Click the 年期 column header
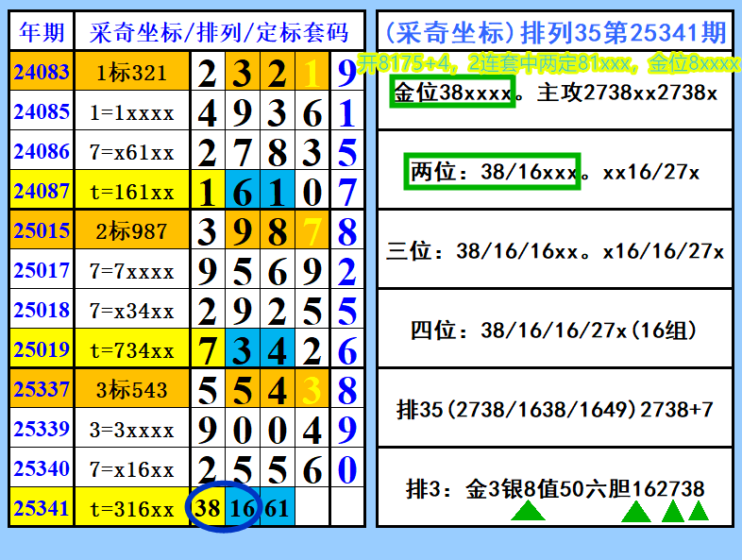The image size is (742, 560). (42, 32)
